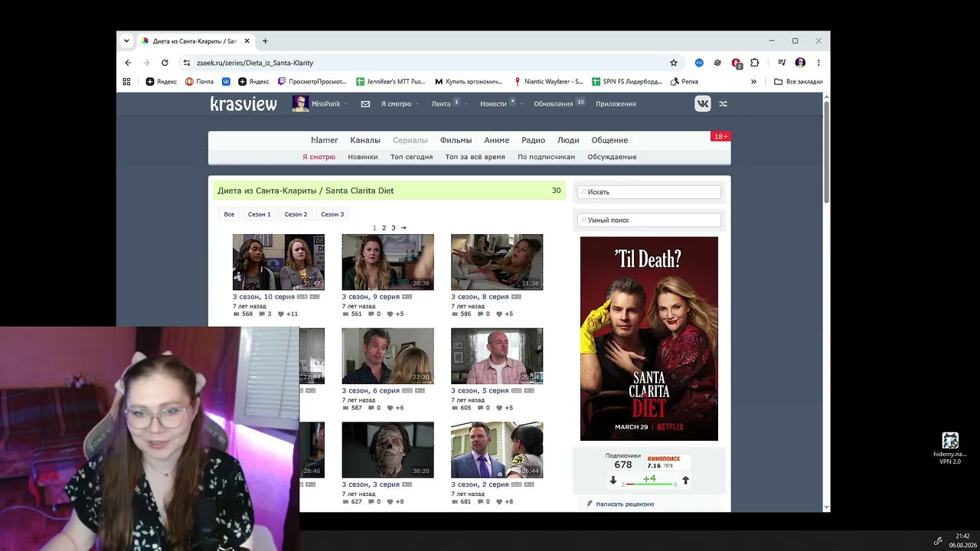Open the Топ сегодня submenu link

pyautogui.click(x=412, y=157)
